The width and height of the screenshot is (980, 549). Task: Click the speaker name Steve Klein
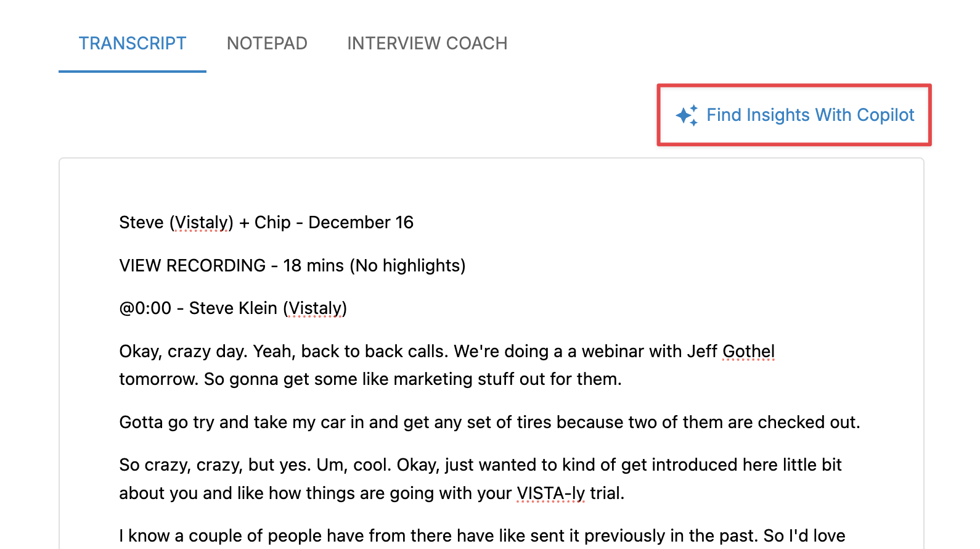232,308
